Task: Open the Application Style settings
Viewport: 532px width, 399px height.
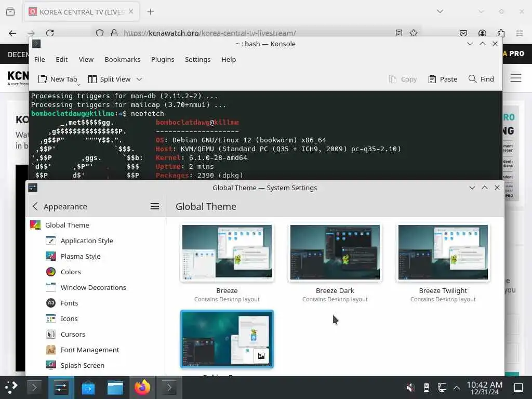Action: [87, 241]
